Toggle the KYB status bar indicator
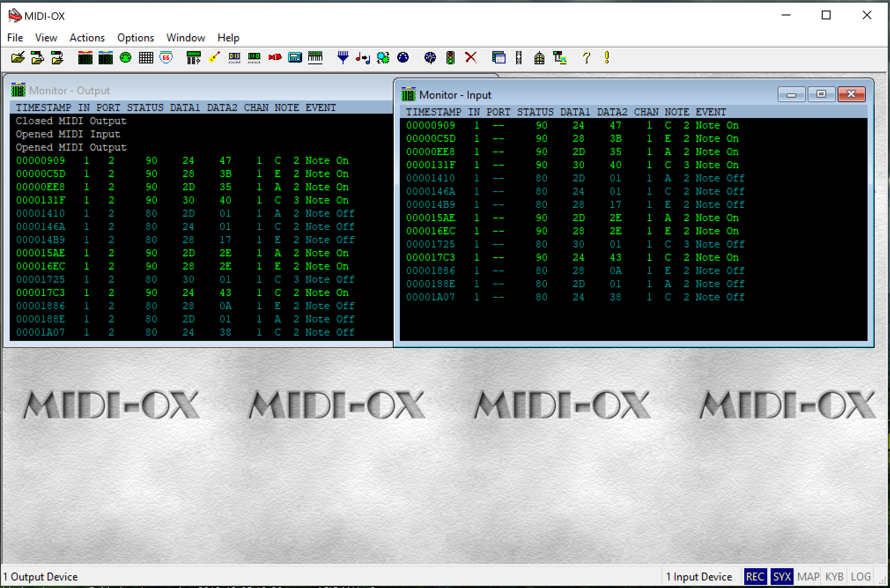 [834, 577]
